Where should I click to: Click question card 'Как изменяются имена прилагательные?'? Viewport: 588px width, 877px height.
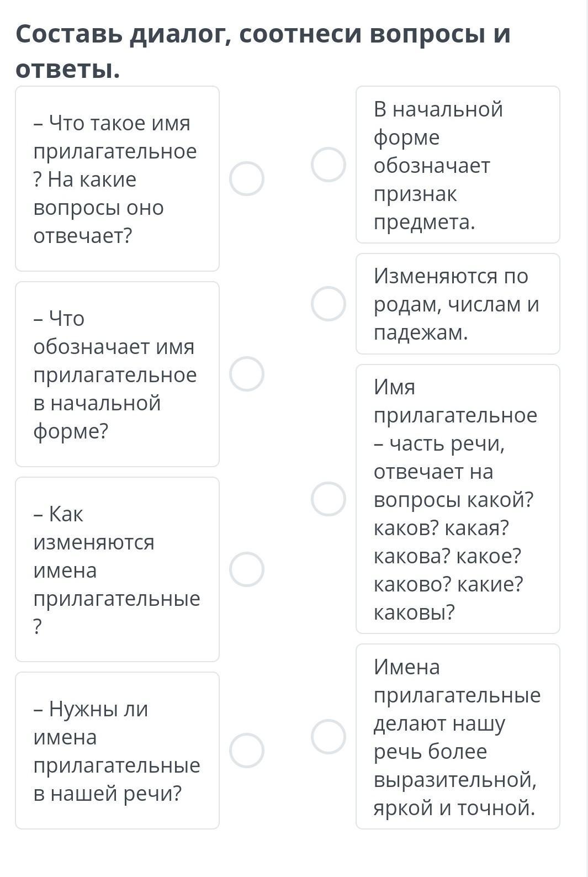(117, 569)
